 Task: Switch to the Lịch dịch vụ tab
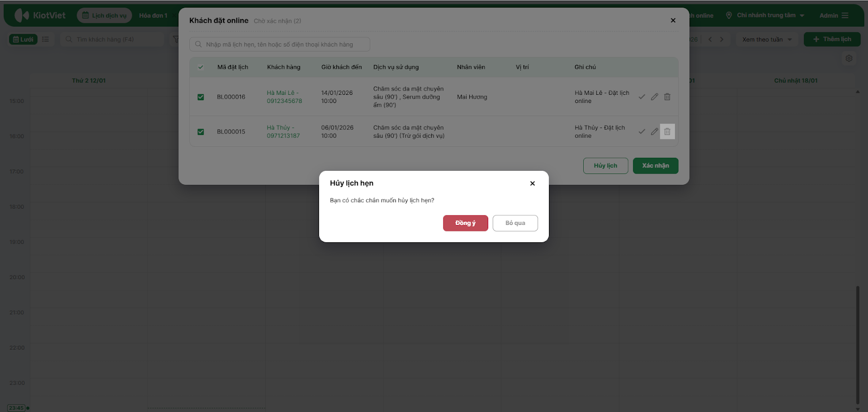click(104, 16)
